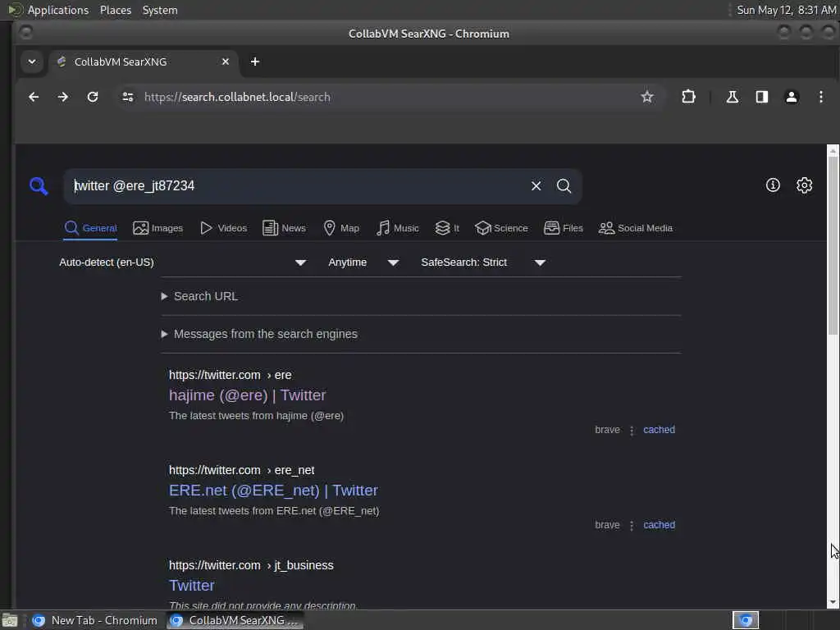Open the jt_business Twitter result
Viewport: 840px width, 630px height.
pyautogui.click(x=191, y=586)
